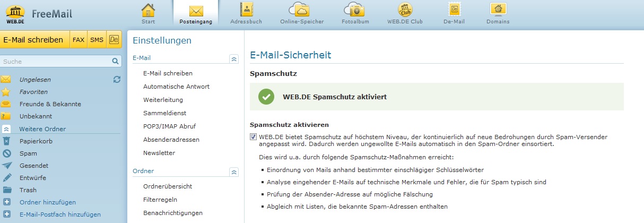Open Benachrichtigungen settings
The width and height of the screenshot is (644, 223).
pos(173,213)
